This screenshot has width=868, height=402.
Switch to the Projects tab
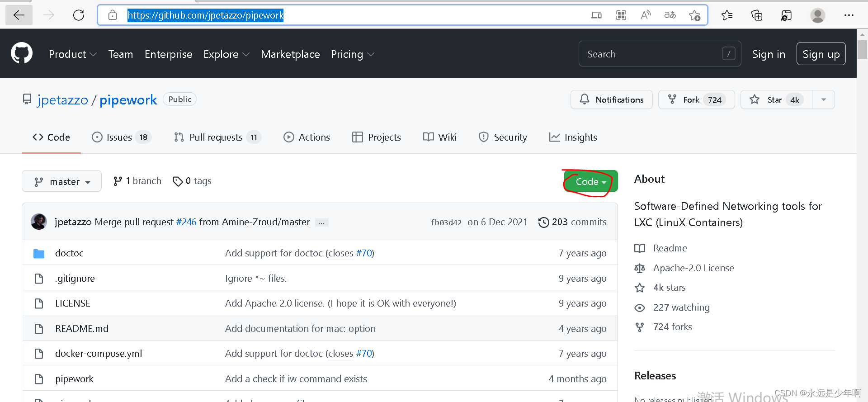[x=377, y=137]
